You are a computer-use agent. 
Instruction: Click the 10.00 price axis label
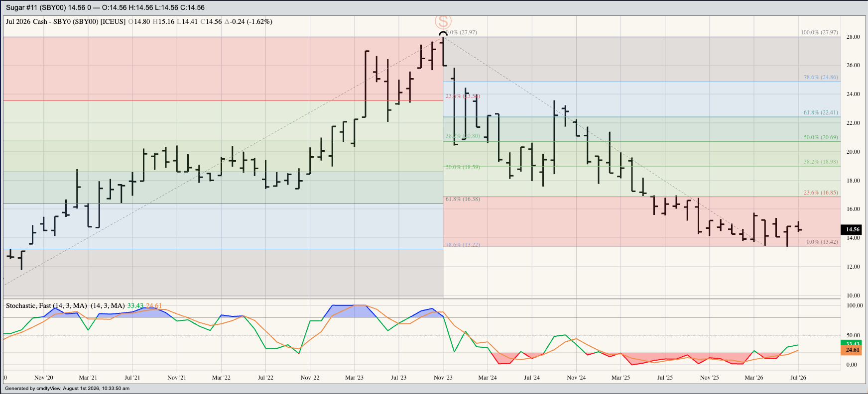853,295
